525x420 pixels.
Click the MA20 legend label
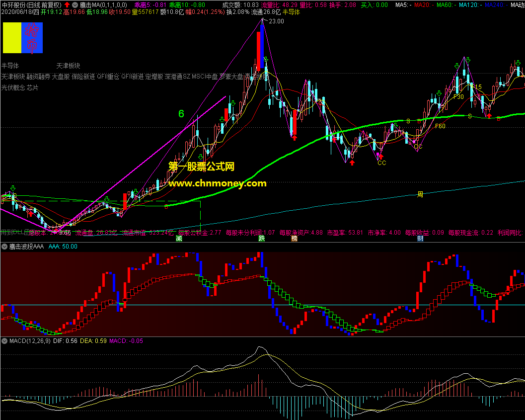tap(424, 5)
